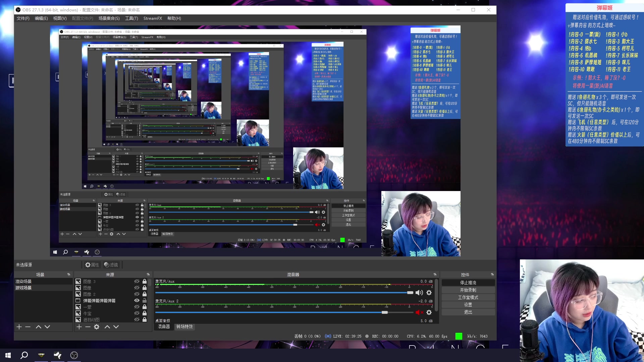Adjust the 麦克风/Aux 2 volume slider
Screen dimensions: 644x362
pos(385,312)
